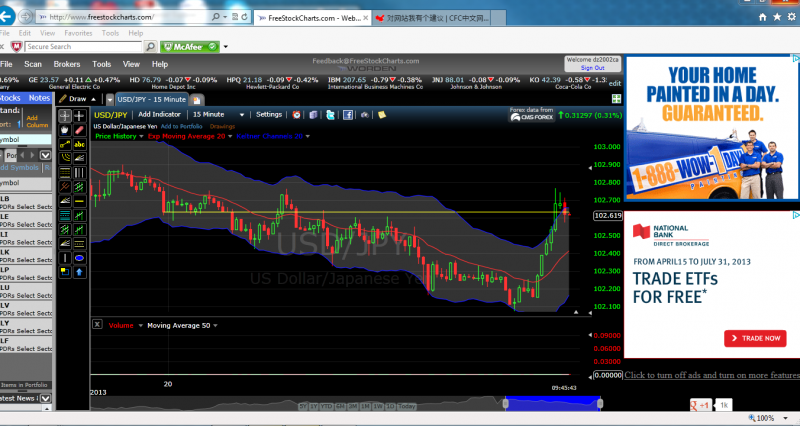This screenshot has width=800, height=426.
Task: Open Internet Explorer favorites star
Action: pyautogui.click(x=777, y=17)
